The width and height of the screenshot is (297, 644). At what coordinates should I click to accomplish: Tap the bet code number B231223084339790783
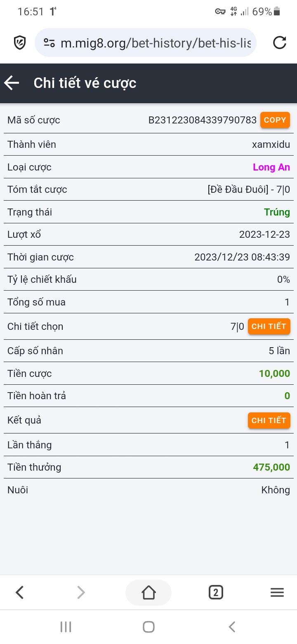[202, 120]
